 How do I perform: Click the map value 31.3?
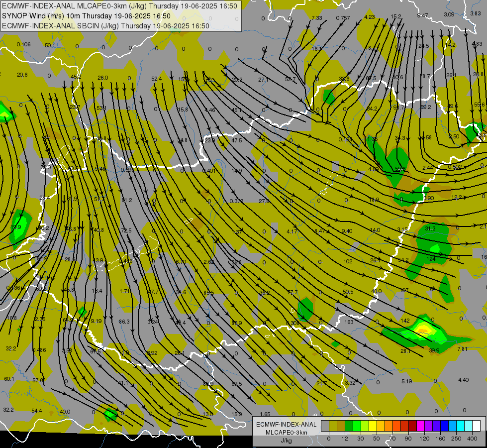(430, 228)
